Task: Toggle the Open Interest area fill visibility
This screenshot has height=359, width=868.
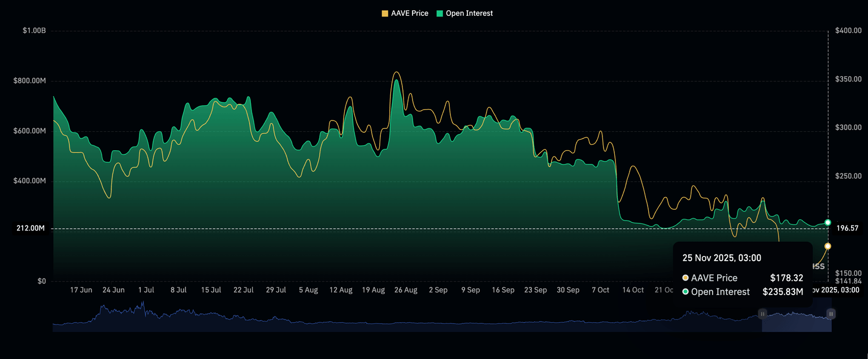Action: (465, 13)
